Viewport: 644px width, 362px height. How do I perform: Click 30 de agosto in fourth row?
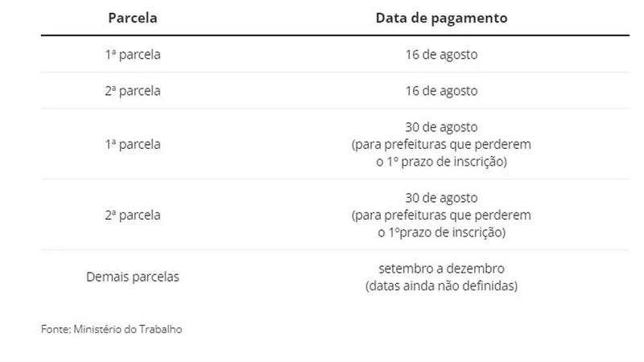pos(441,197)
